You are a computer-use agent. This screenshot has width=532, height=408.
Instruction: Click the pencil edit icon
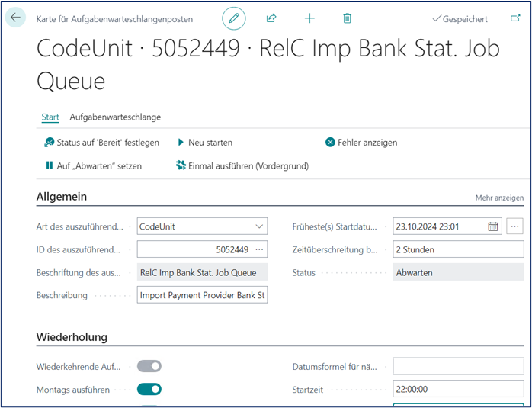tap(234, 18)
